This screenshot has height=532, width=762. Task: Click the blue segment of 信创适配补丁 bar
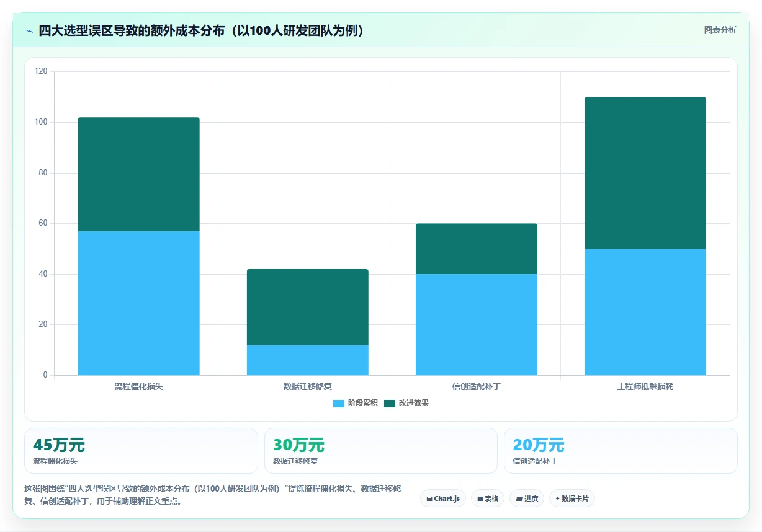[x=477, y=324]
